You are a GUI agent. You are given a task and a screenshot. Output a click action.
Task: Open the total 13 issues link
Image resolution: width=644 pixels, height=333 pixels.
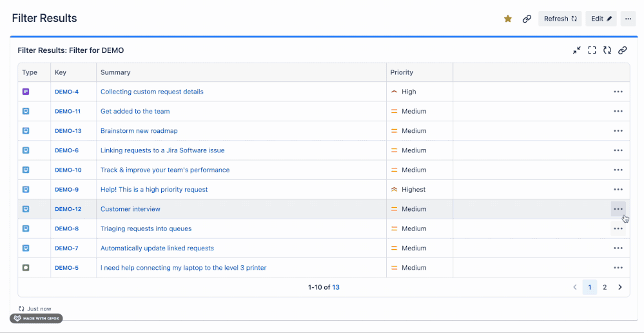[x=336, y=287]
